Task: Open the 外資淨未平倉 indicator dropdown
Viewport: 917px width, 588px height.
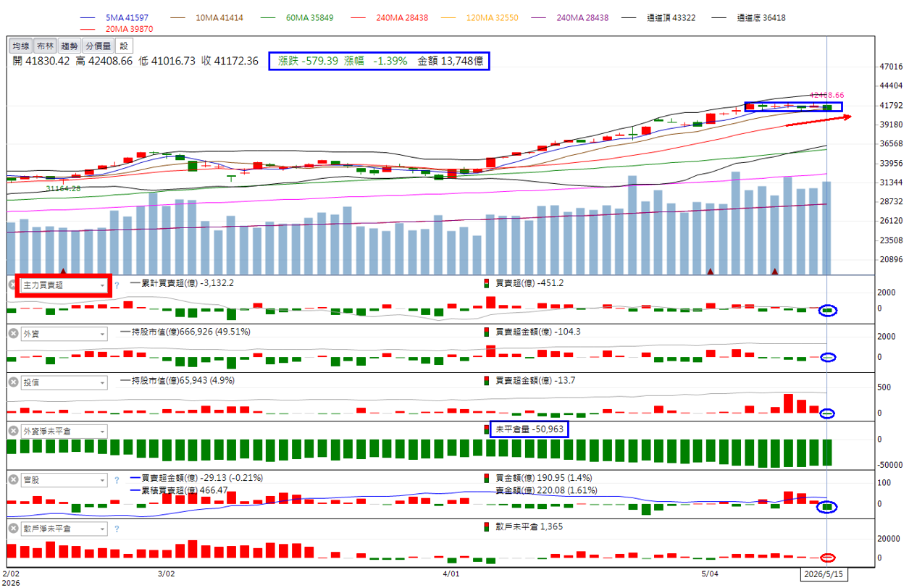Action: click(64, 431)
